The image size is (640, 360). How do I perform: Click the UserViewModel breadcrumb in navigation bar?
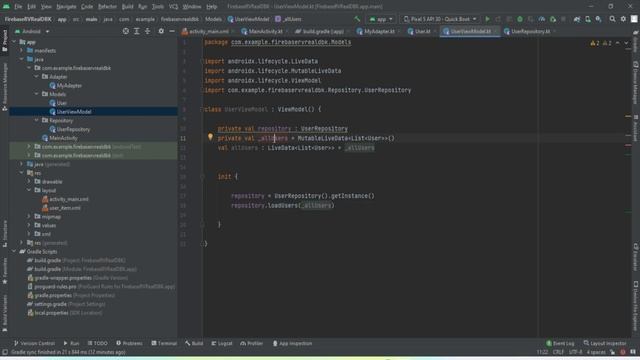click(249, 19)
